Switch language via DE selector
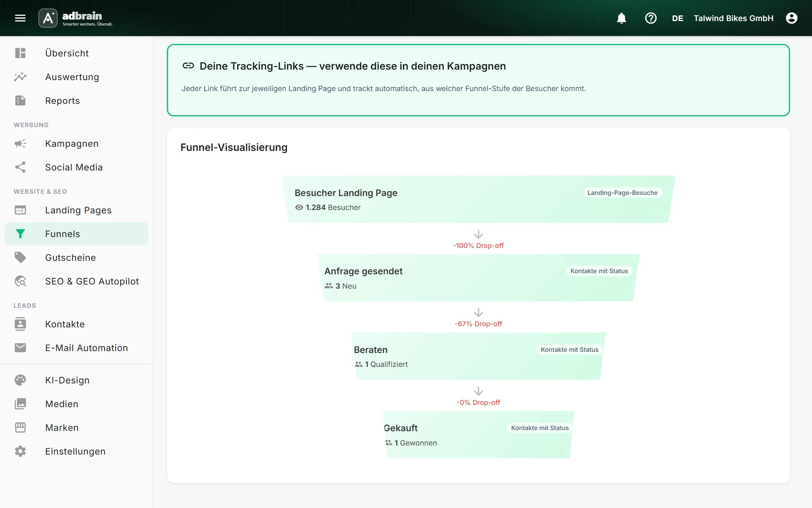812x508 pixels. coord(677,18)
